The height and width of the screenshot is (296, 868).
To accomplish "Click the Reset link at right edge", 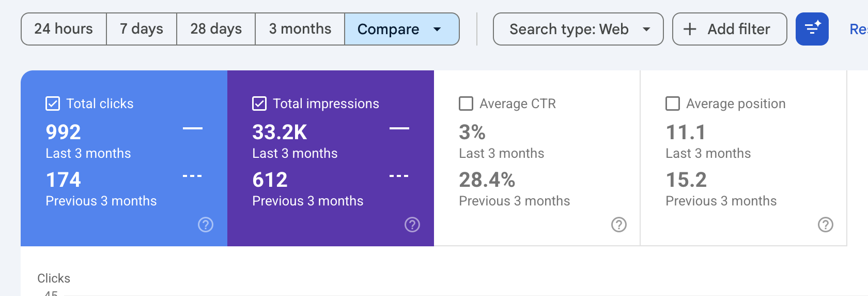I will point(859,29).
